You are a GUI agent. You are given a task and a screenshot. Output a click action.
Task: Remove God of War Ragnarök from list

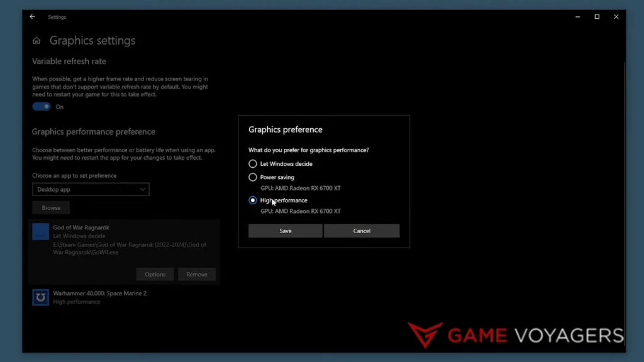click(197, 274)
